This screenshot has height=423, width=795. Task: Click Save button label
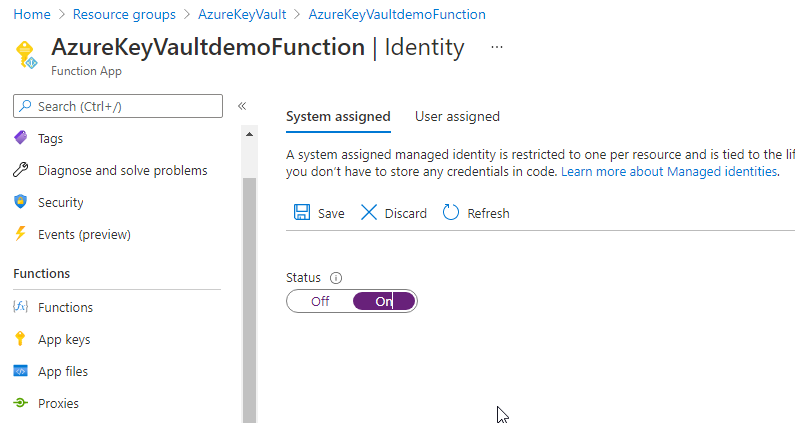click(331, 214)
